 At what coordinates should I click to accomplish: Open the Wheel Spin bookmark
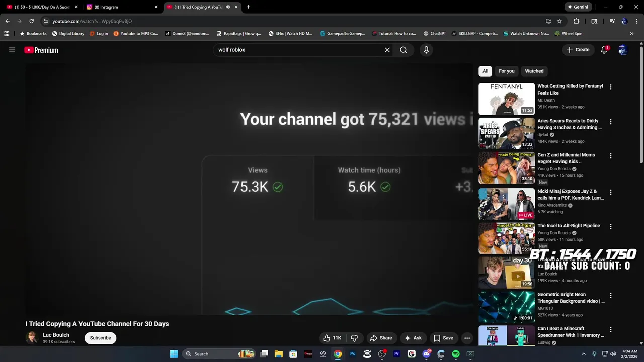(569, 34)
